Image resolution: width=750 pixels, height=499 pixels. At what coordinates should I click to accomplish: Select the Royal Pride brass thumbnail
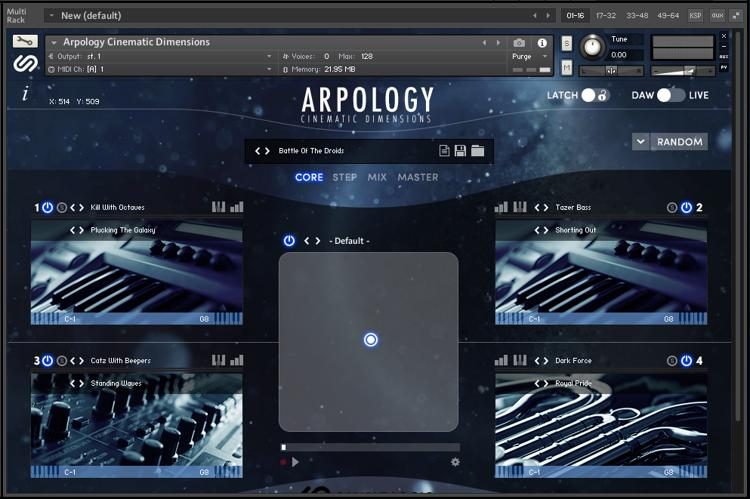(601, 425)
